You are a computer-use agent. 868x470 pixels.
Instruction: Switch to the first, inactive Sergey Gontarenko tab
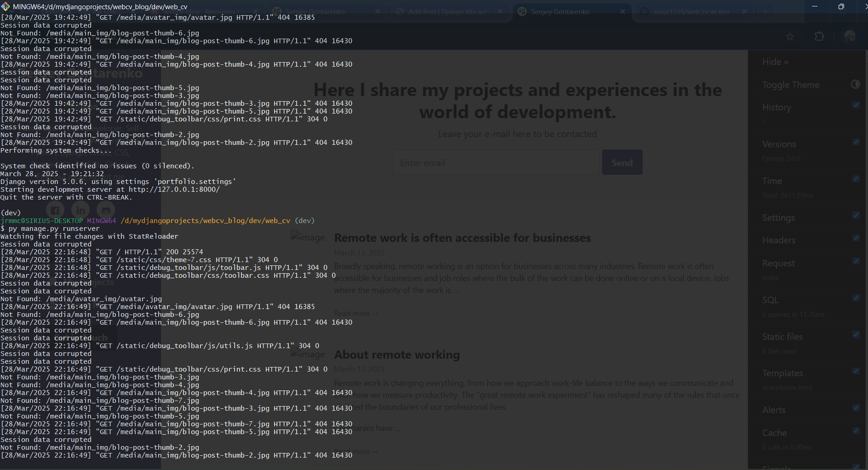click(x=326, y=11)
